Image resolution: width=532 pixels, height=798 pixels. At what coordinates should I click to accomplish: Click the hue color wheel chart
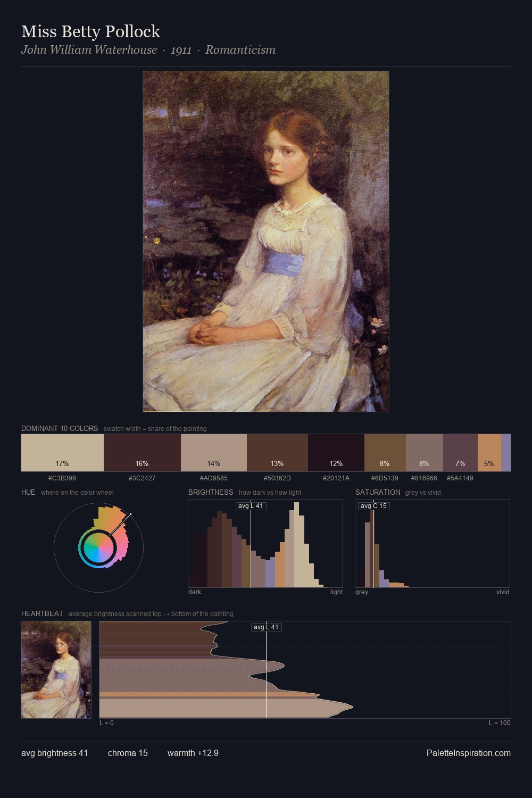[x=98, y=547]
